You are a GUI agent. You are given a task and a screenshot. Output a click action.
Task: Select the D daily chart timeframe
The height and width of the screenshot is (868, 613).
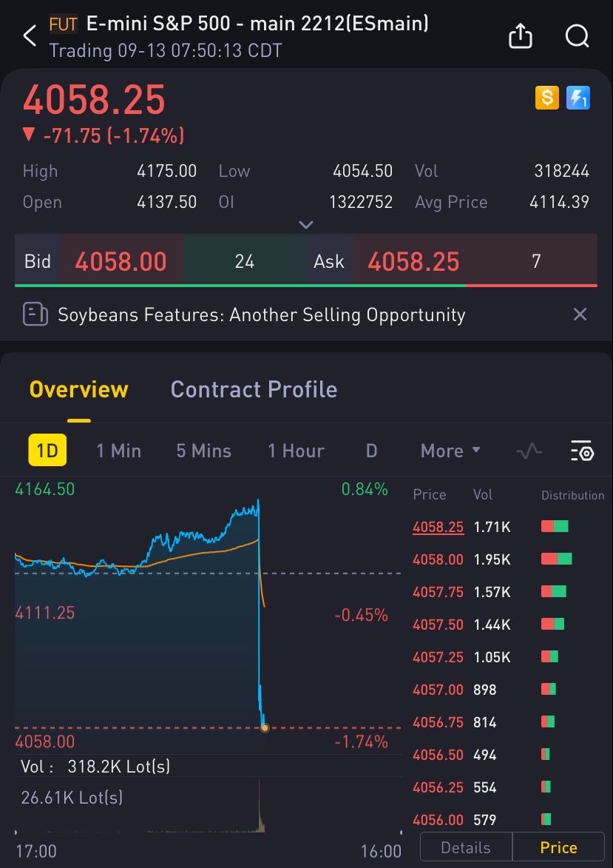371,451
